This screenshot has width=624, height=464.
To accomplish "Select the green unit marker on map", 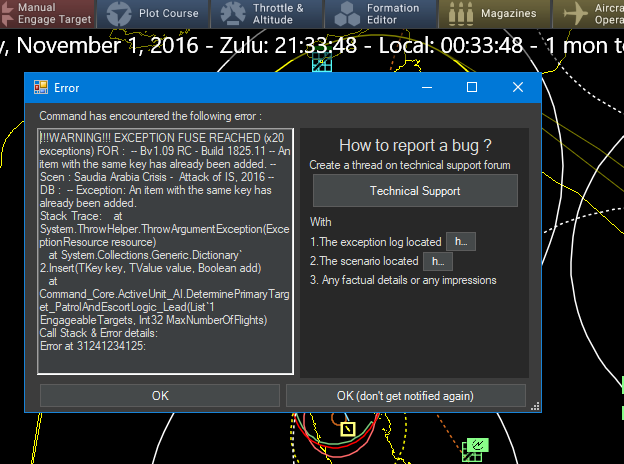I will [x=476, y=450].
